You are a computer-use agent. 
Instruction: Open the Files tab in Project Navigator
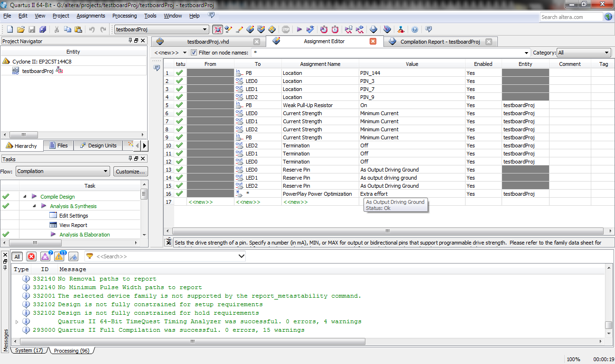[58, 146]
